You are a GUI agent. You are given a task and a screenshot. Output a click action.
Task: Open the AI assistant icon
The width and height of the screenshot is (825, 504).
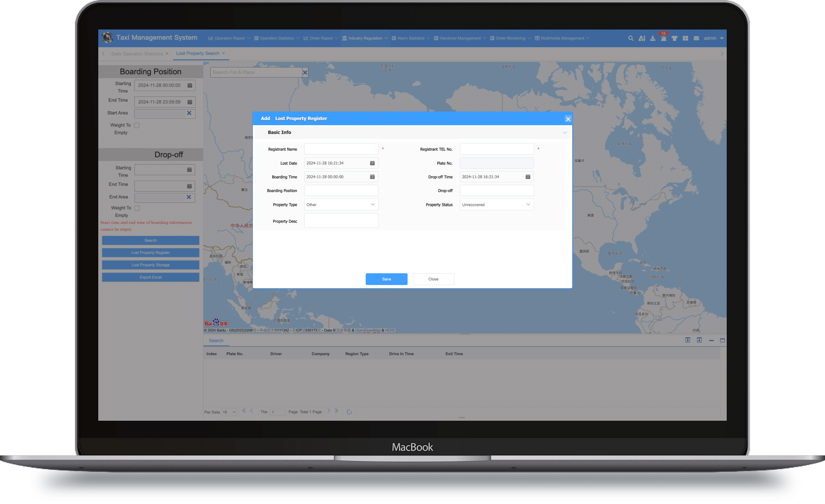[x=642, y=38]
